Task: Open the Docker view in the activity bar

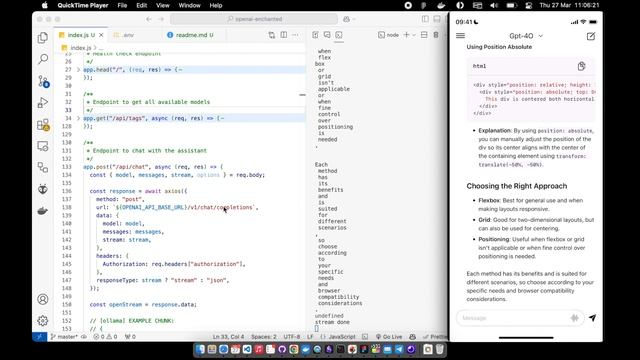Action: (x=43, y=211)
